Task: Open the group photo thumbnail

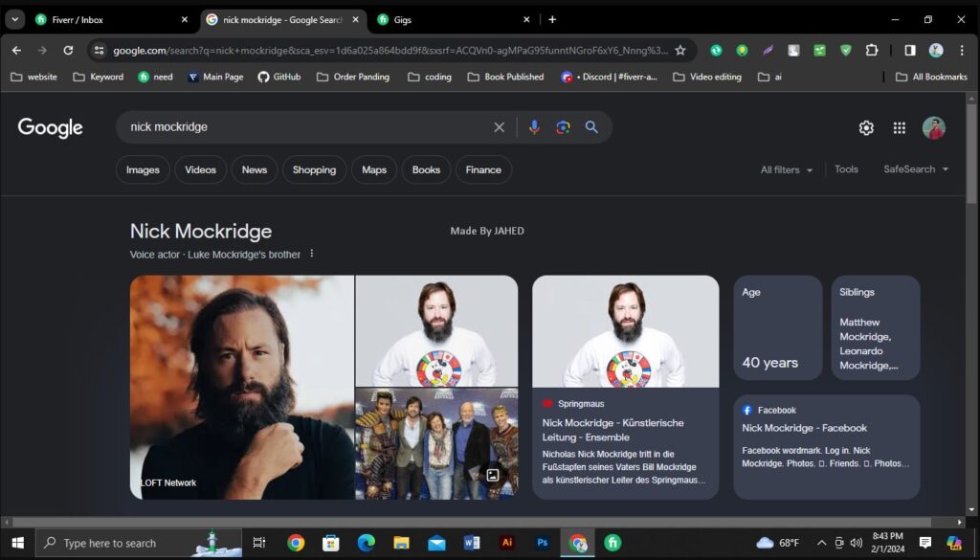Action: pyautogui.click(x=436, y=444)
